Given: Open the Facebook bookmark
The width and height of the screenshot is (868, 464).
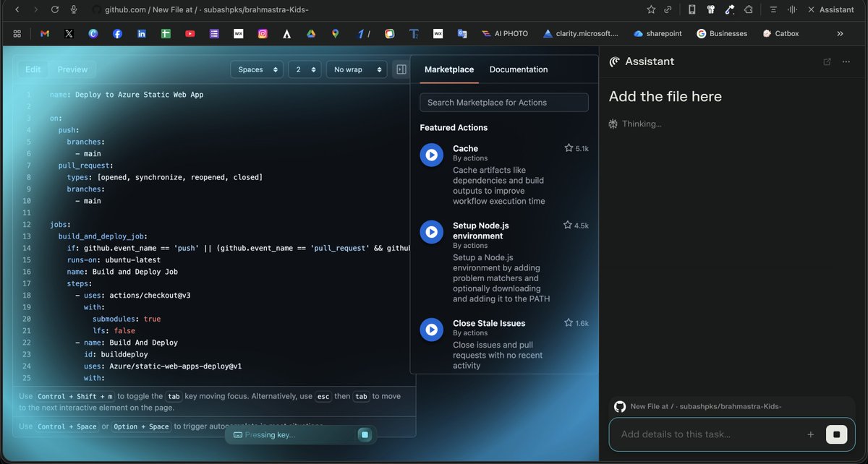Looking at the screenshot, I should pos(117,33).
